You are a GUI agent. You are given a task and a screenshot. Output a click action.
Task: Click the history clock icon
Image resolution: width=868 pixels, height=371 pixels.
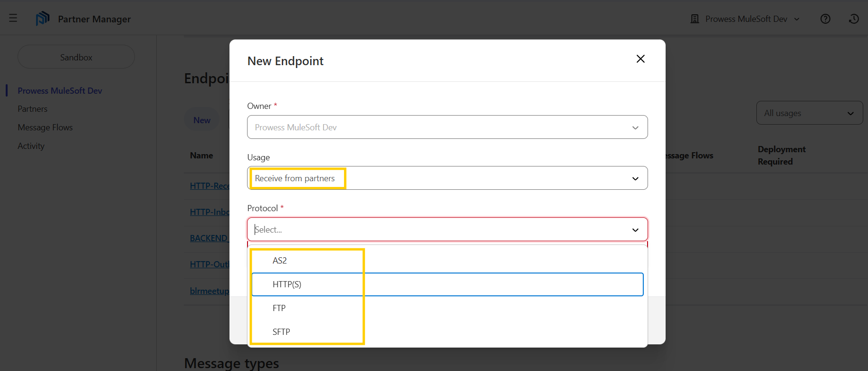pyautogui.click(x=854, y=19)
